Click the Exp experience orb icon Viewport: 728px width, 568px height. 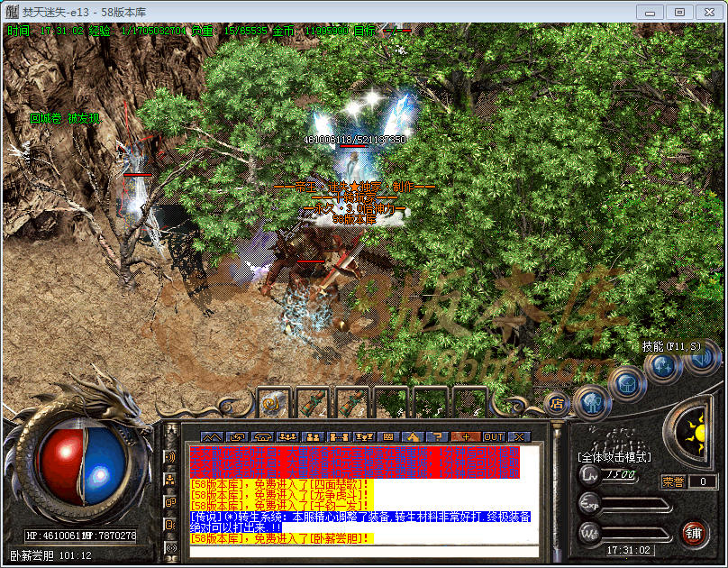[x=589, y=503]
